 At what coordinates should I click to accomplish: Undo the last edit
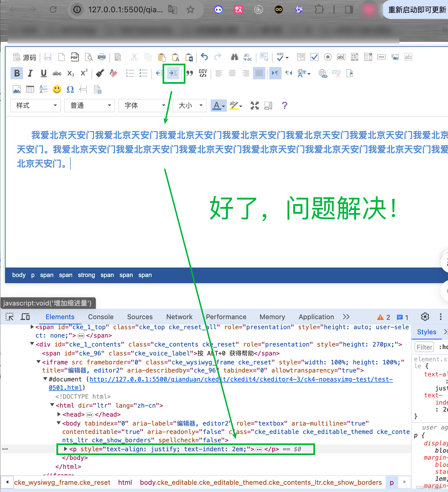204,57
